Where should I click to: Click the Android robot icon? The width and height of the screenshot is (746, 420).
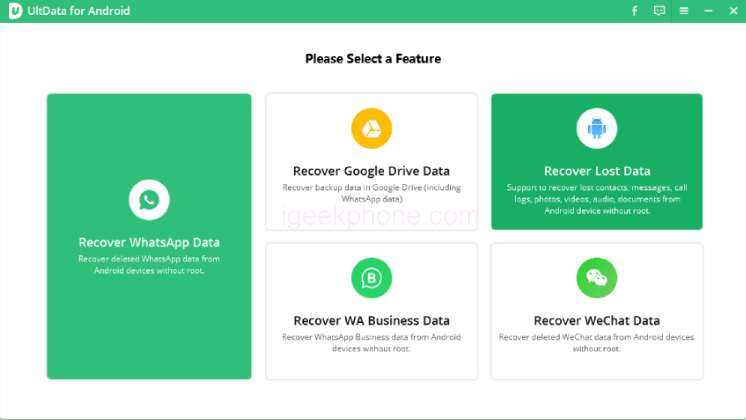(x=597, y=129)
